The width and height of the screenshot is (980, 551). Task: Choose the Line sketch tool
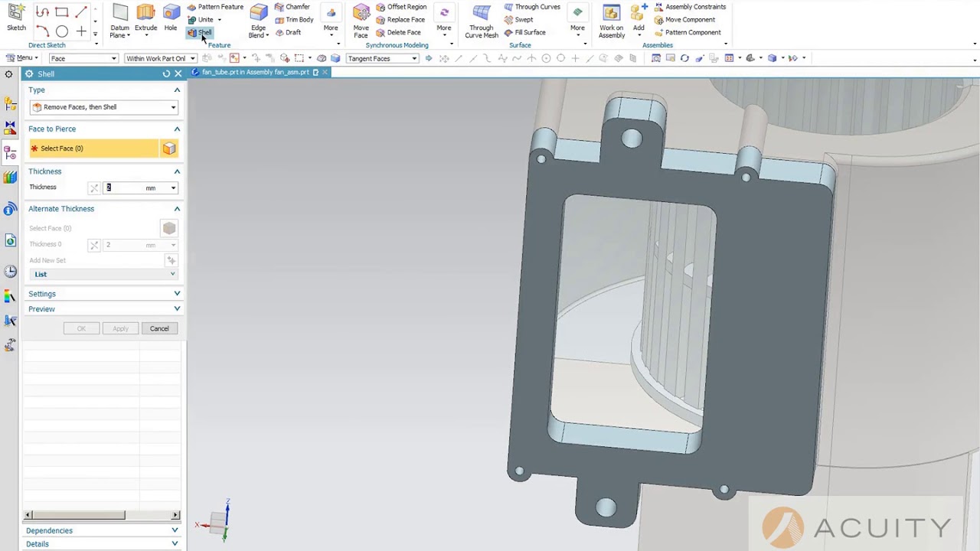pyautogui.click(x=81, y=11)
